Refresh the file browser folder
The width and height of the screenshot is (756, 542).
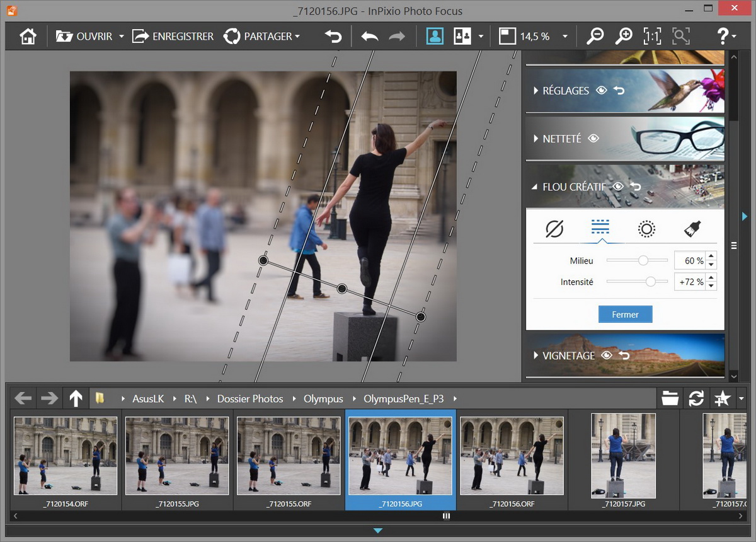696,398
